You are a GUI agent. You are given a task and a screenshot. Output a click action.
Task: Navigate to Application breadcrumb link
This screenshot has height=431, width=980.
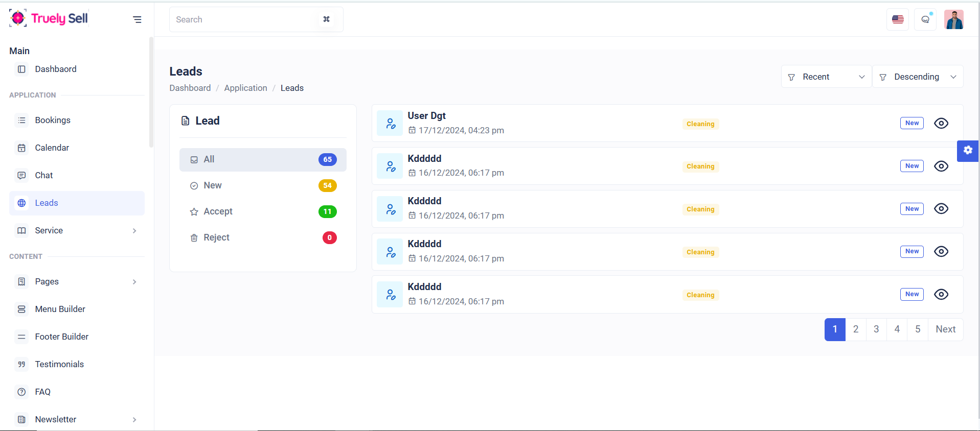245,88
